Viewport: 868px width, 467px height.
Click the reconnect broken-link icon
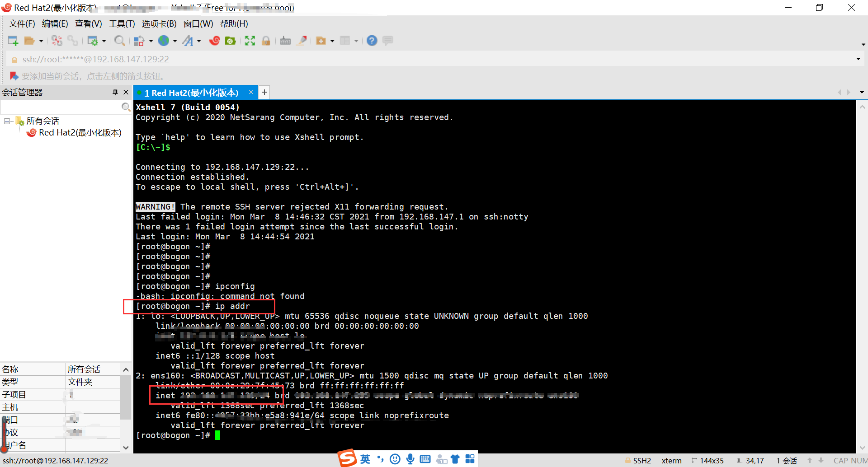coord(72,41)
